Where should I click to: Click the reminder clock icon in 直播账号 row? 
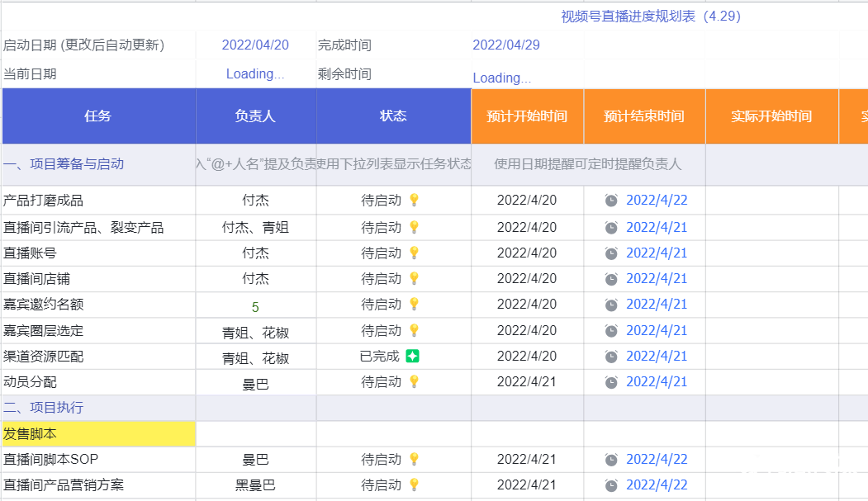(611, 253)
